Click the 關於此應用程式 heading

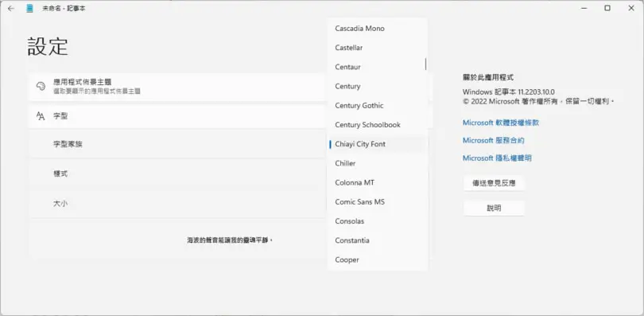(488, 77)
